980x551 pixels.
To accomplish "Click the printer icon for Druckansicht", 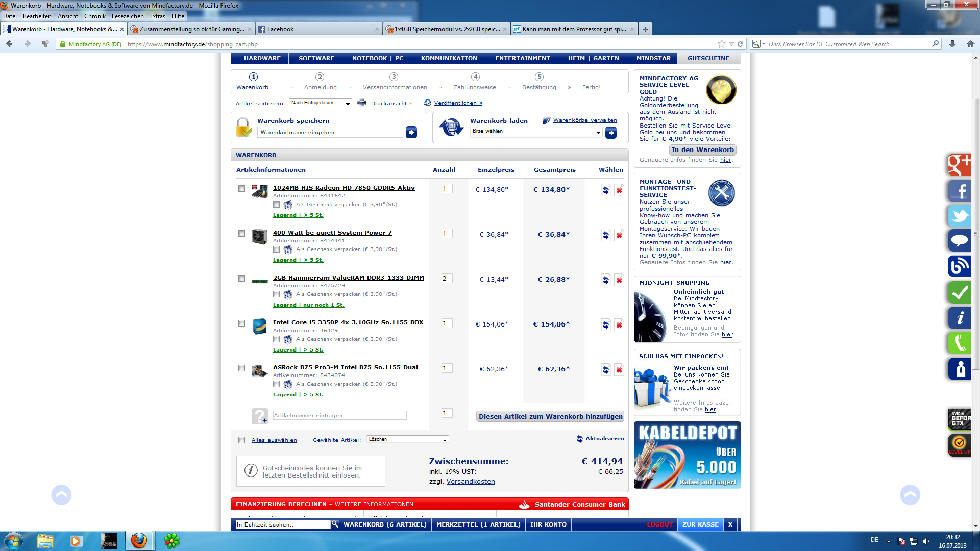I will click(x=362, y=103).
